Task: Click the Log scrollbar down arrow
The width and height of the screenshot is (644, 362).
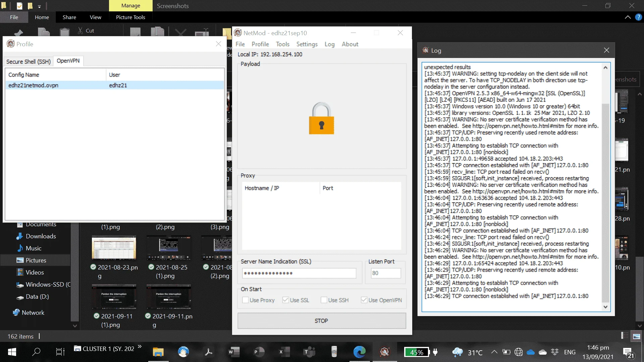Action: point(605,307)
